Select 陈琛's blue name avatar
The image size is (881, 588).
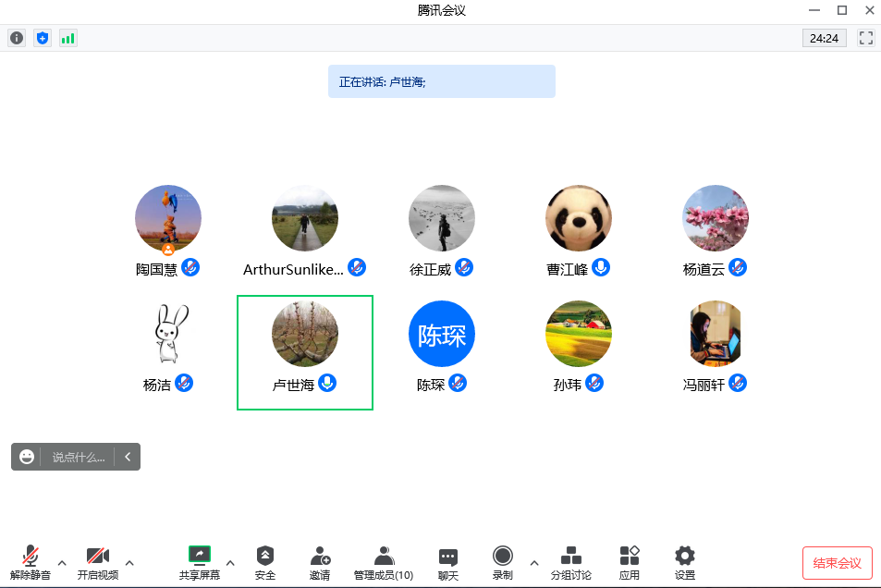tap(442, 334)
